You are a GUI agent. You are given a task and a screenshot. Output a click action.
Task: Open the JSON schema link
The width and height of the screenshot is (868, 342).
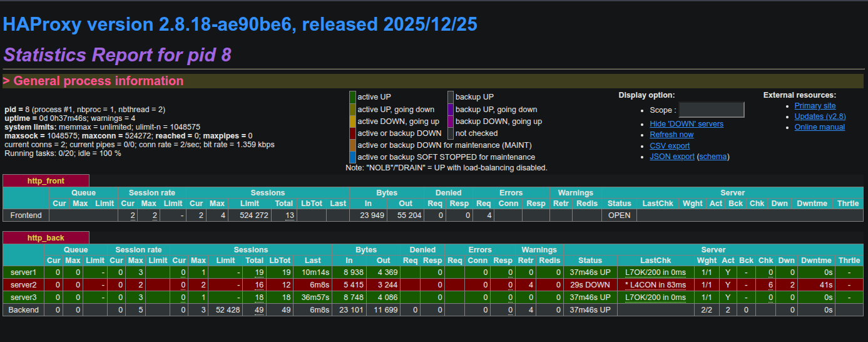click(x=713, y=157)
